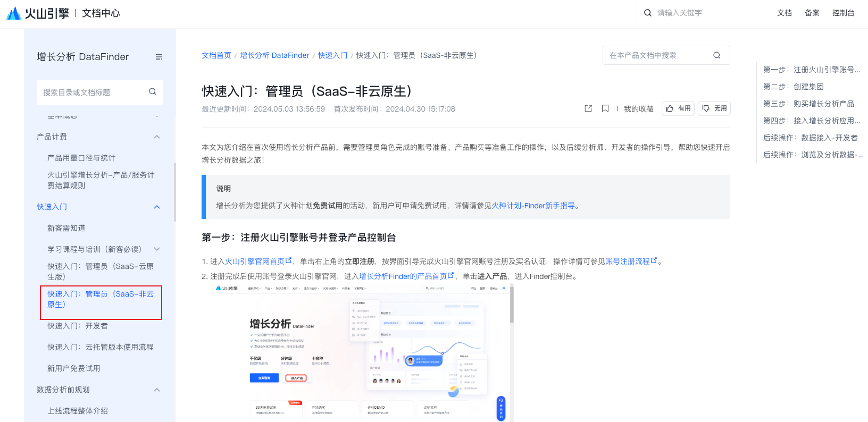Image resolution: width=868 pixels, height=422 pixels.
Task: Click 文档中心 header title
Action: pos(101,13)
